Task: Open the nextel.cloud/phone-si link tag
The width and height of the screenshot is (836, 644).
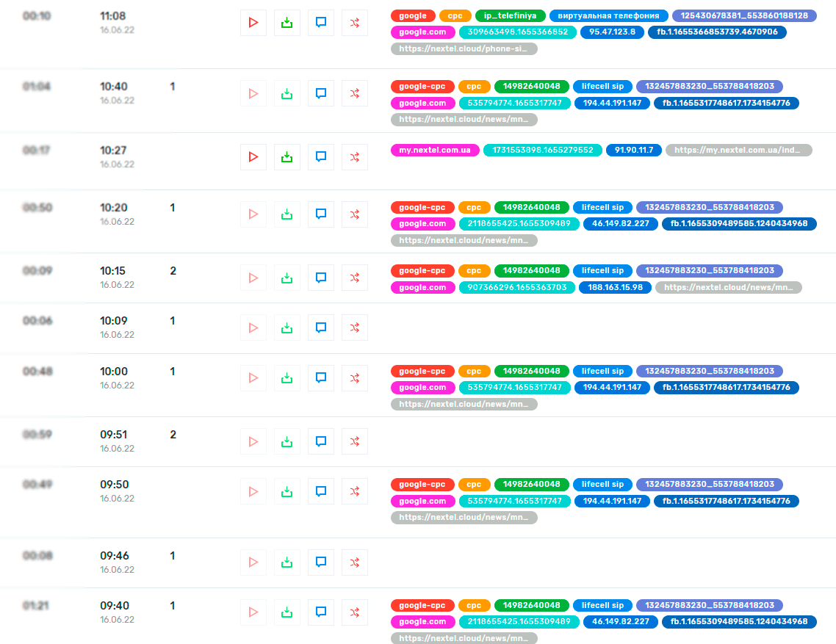Action: (464, 49)
